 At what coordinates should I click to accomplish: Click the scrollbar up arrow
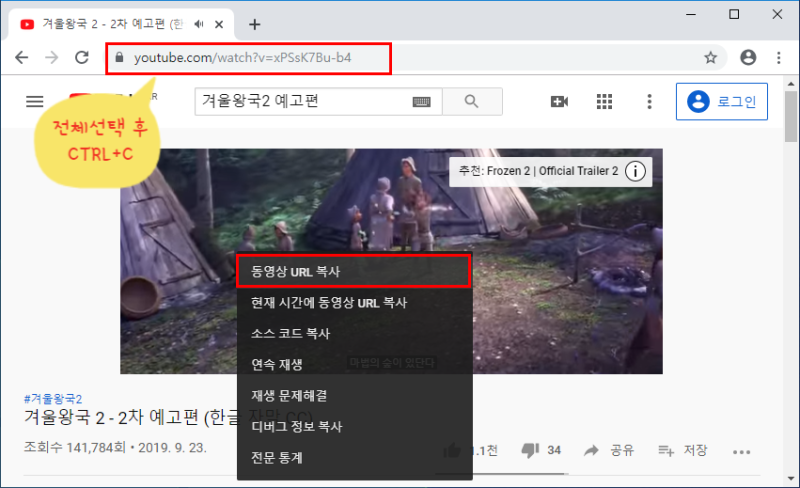tap(791, 83)
